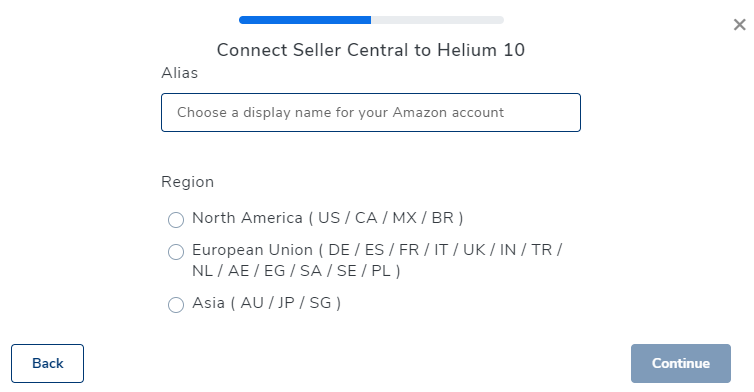Click the 'US / CA / MX / BR' country list
This screenshot has height=392, width=754.
(x=386, y=218)
